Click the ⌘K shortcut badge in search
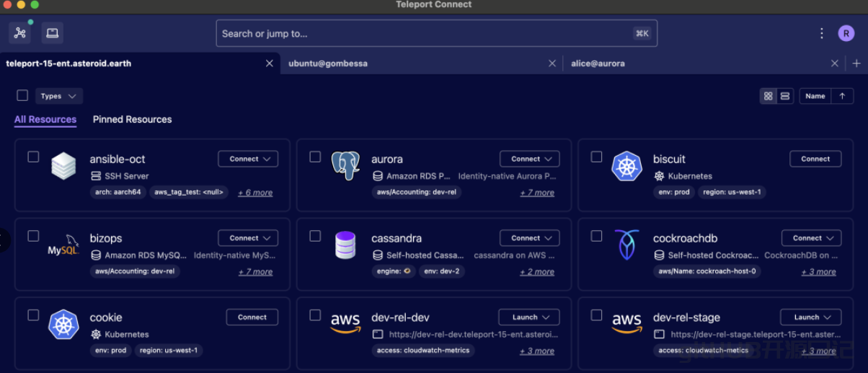This screenshot has height=373, width=868. pyautogui.click(x=642, y=33)
